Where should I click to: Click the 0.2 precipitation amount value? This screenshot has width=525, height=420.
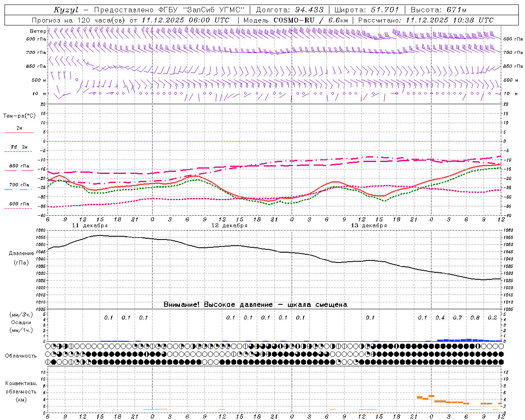coord(492,318)
